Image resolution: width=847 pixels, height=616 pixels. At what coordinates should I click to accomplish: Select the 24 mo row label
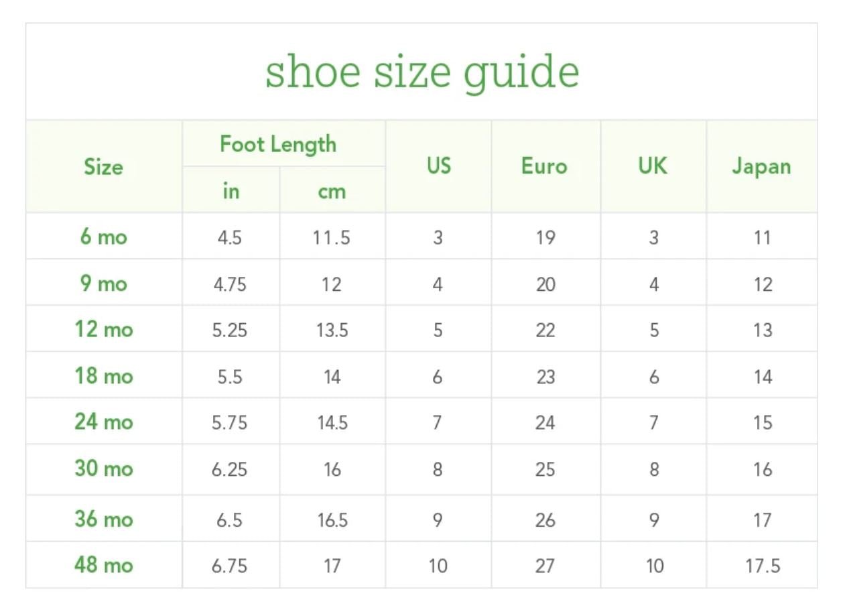click(103, 422)
